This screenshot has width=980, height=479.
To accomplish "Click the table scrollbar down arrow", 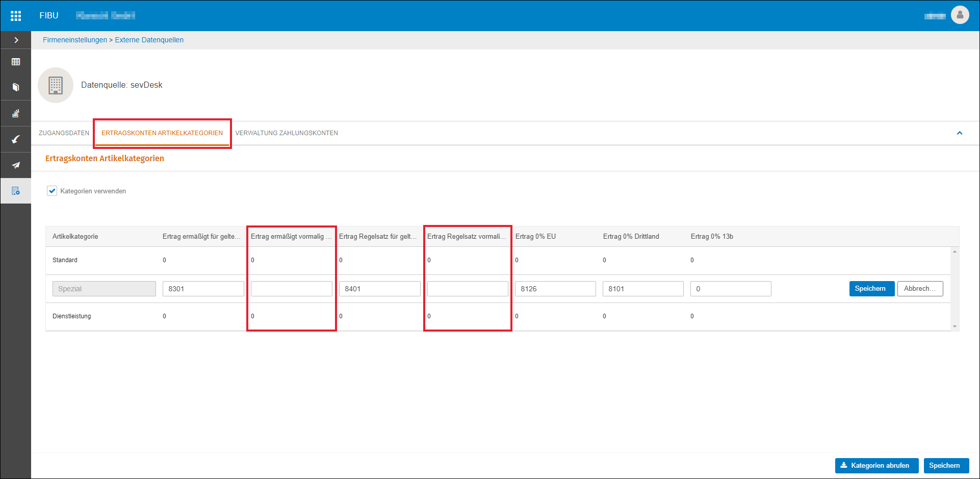I will click(955, 326).
